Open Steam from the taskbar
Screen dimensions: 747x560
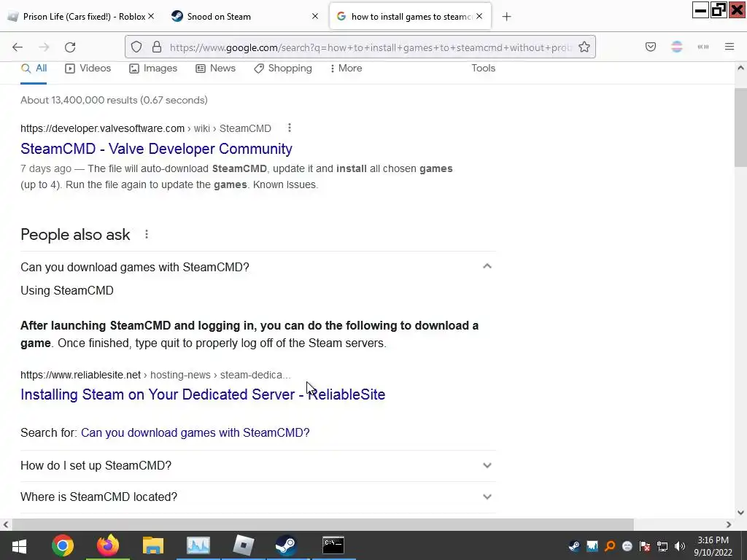coord(286,545)
